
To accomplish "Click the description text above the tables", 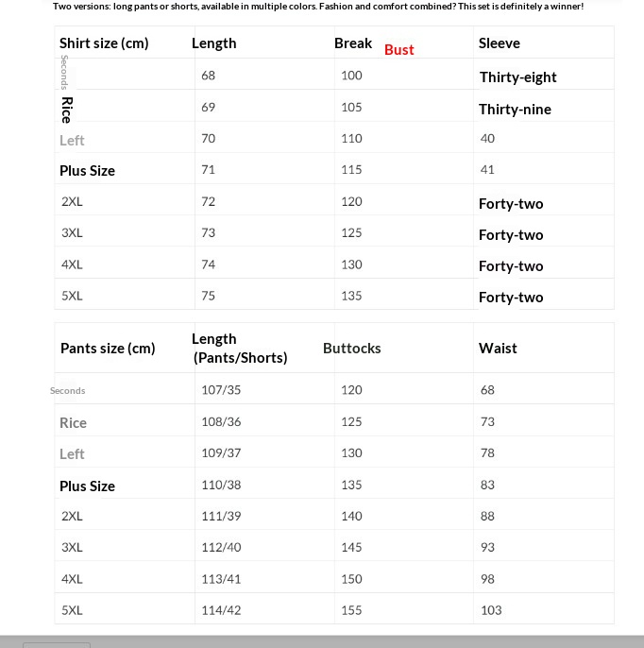I will tap(318, 7).
